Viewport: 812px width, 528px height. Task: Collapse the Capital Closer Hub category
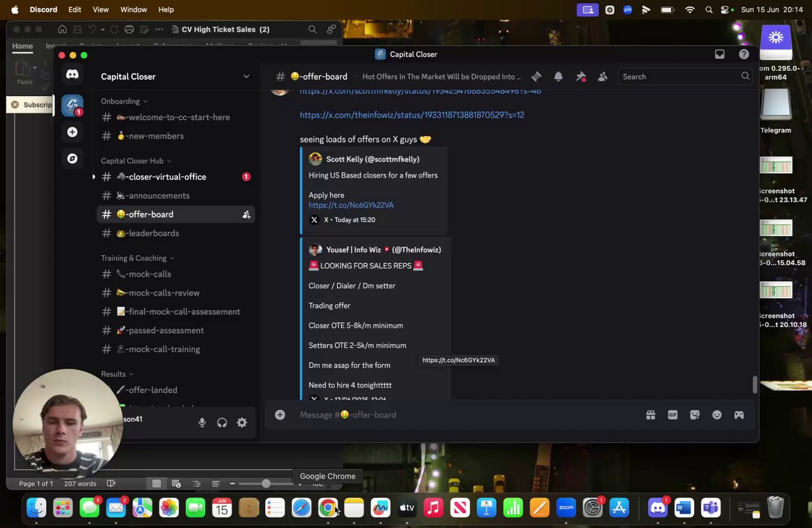click(x=136, y=161)
